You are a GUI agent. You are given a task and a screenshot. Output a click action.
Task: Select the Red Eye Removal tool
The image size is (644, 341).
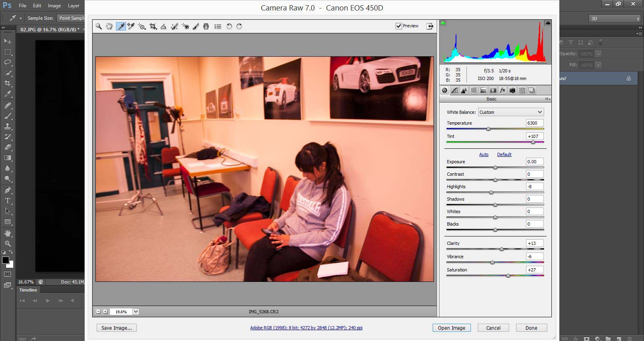[x=185, y=27]
